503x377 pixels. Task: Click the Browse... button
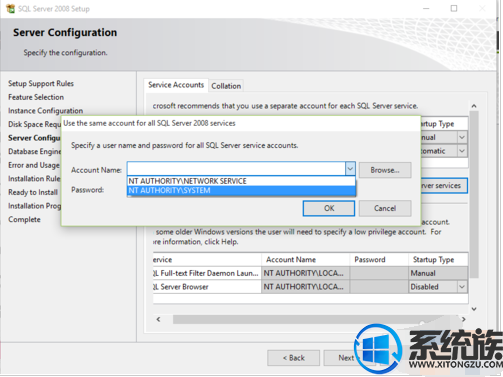click(385, 170)
